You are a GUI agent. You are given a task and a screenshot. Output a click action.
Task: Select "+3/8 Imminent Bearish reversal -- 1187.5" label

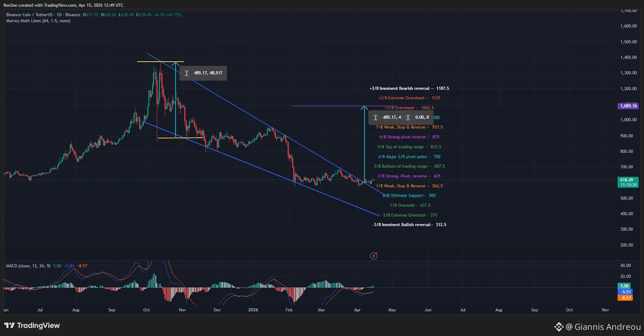click(409, 88)
